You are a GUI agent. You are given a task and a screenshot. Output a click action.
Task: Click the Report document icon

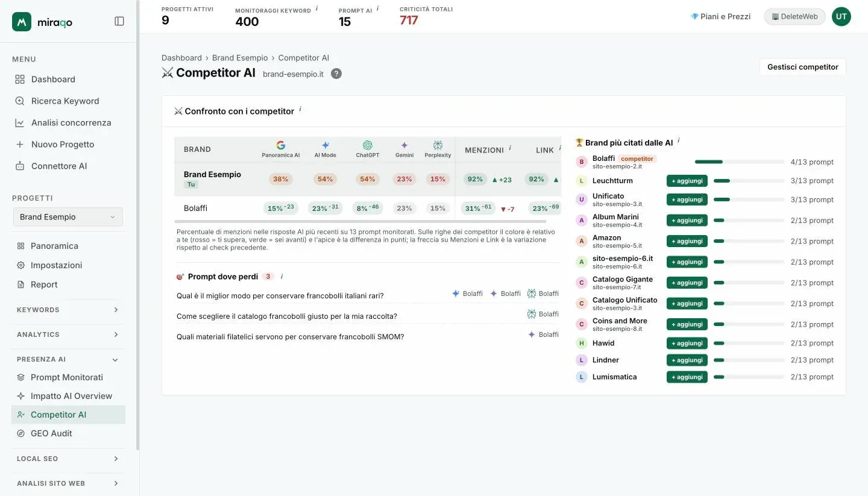[20, 284]
